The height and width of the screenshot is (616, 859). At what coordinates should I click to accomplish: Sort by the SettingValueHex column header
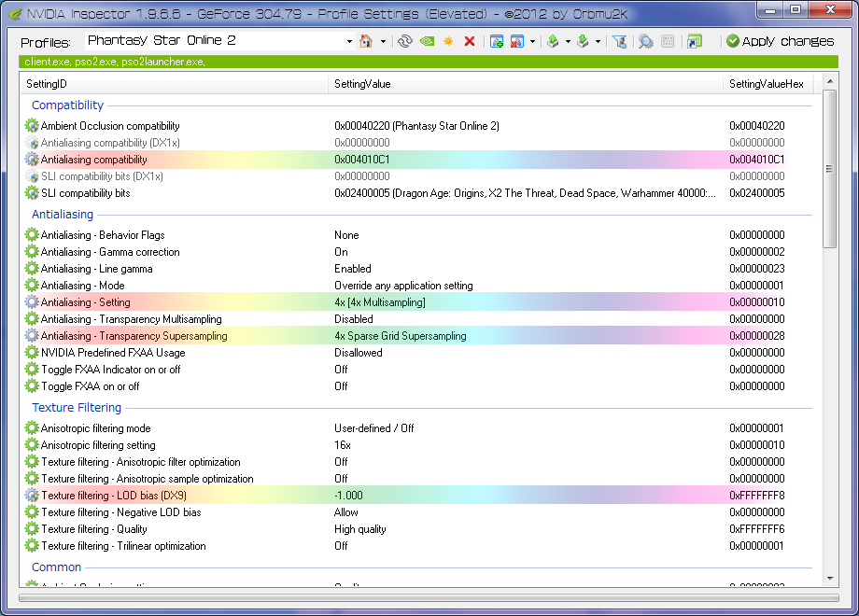pos(767,84)
